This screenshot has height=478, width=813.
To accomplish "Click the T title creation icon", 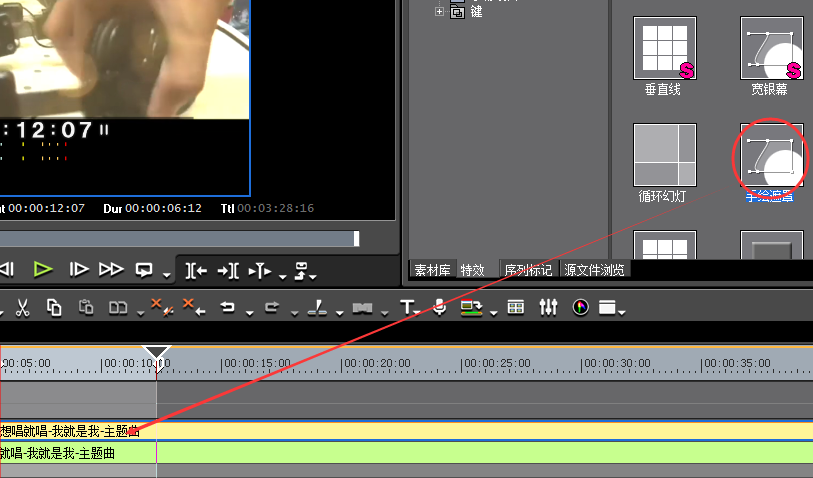I will (x=406, y=307).
